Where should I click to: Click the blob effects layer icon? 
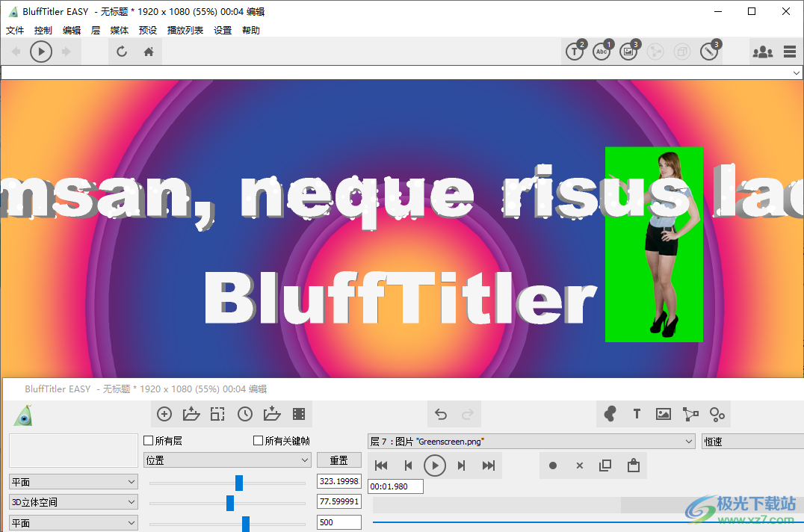point(610,414)
